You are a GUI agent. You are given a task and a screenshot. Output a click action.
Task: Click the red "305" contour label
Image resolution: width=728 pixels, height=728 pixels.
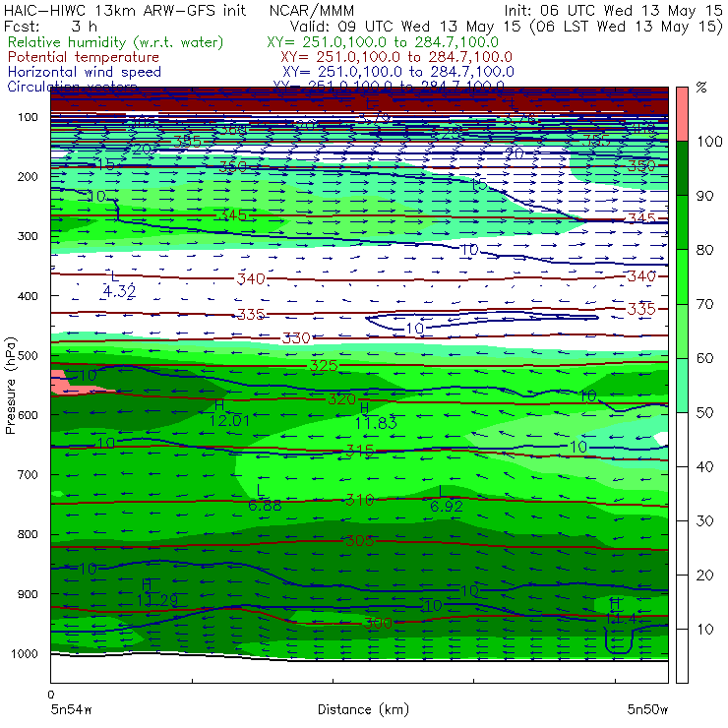click(360, 540)
